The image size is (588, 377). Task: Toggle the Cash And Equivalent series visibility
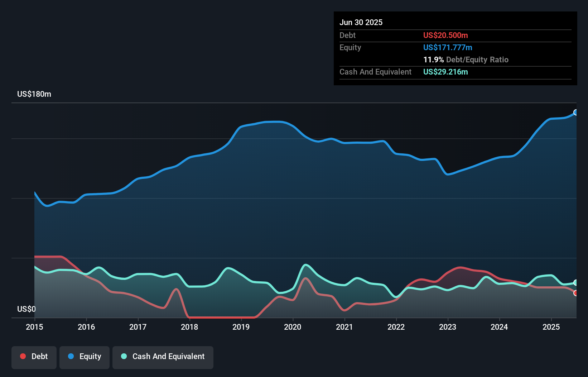(x=163, y=357)
